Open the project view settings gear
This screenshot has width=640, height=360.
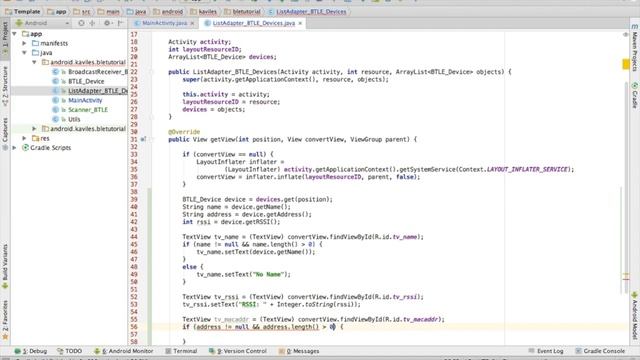tap(107, 23)
